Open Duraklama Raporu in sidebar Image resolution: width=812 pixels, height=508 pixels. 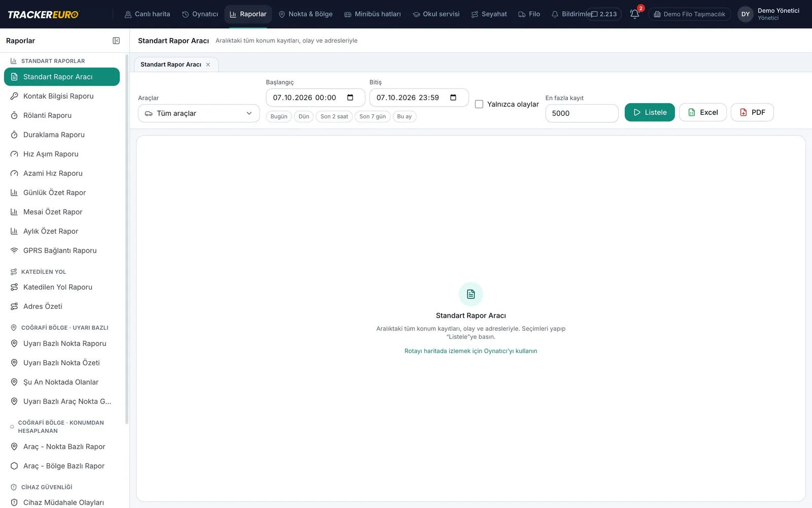point(62,135)
